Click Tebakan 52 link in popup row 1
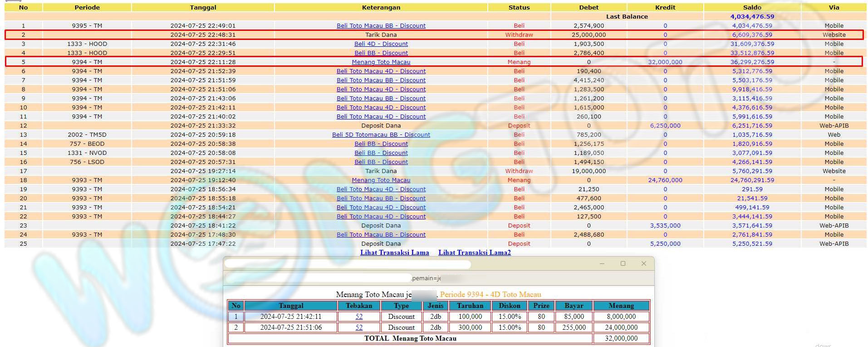 point(359,317)
